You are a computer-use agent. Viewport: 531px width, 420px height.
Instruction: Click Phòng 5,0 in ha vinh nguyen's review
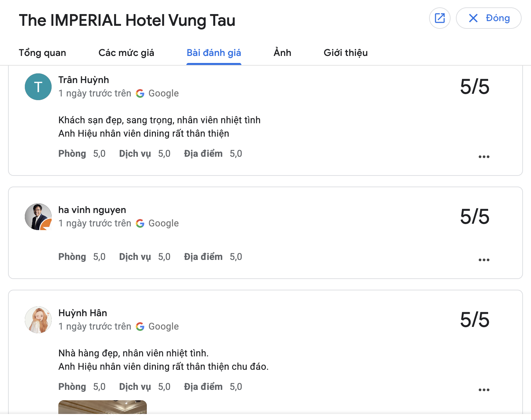click(x=82, y=257)
